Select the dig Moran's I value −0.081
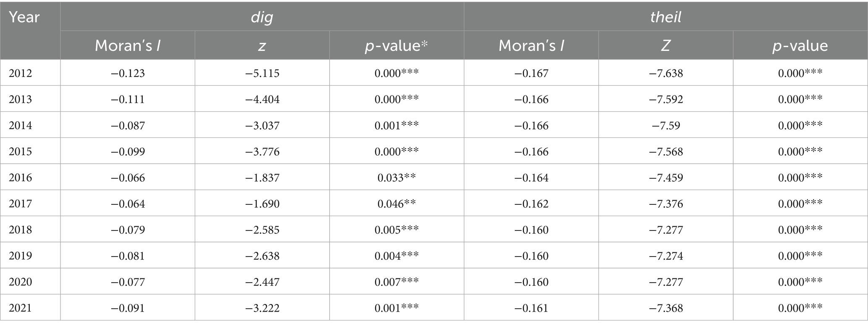 tap(128, 256)
